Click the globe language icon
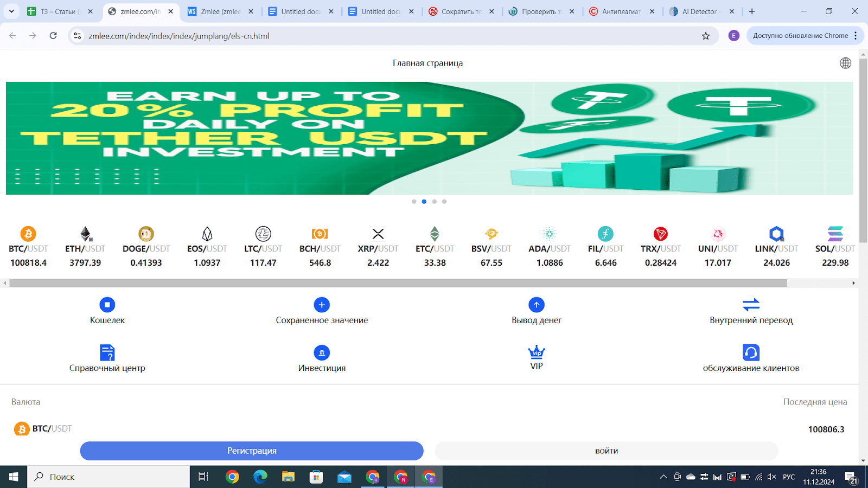This screenshot has height=488, width=868. (x=845, y=63)
